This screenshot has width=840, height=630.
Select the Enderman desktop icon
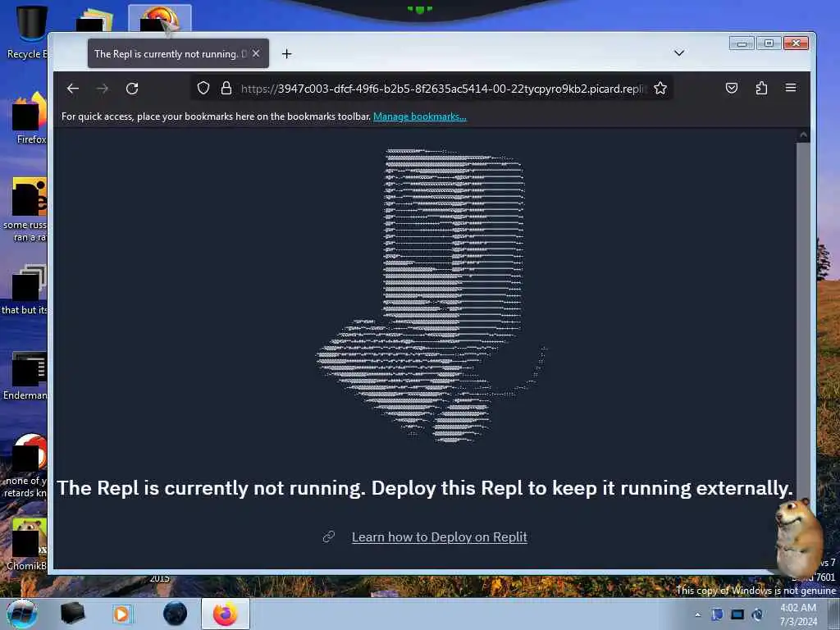tap(25, 375)
